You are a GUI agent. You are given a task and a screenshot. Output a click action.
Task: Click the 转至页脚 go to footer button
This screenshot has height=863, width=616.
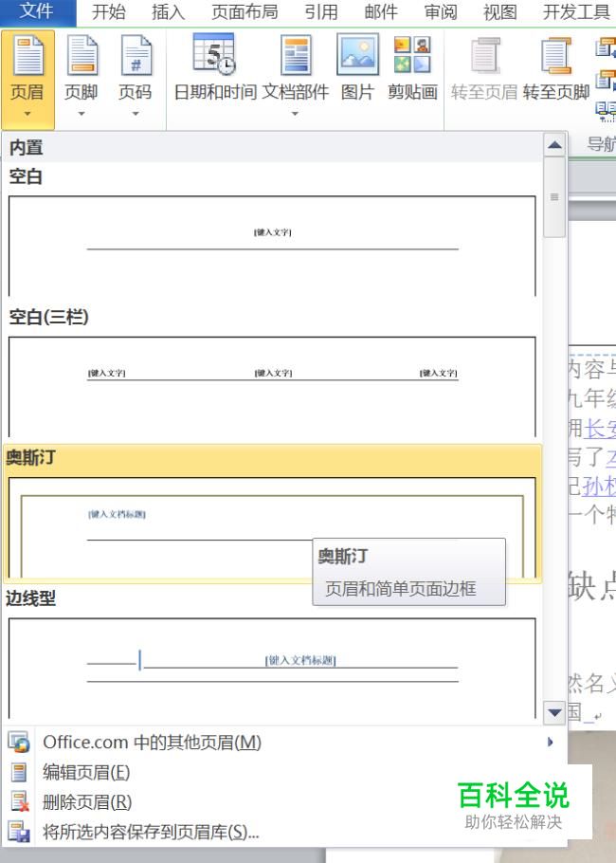tap(556, 67)
